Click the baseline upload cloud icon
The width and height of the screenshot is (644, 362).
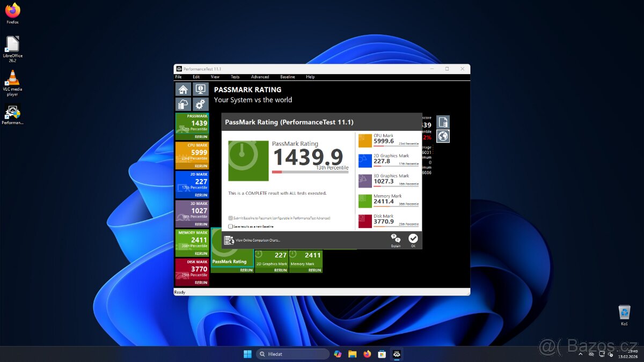(x=182, y=104)
